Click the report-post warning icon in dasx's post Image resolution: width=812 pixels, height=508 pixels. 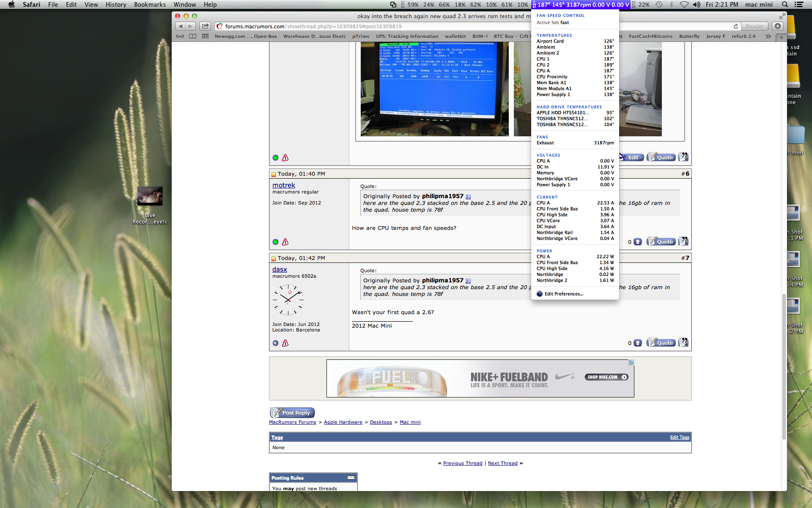coord(285,343)
